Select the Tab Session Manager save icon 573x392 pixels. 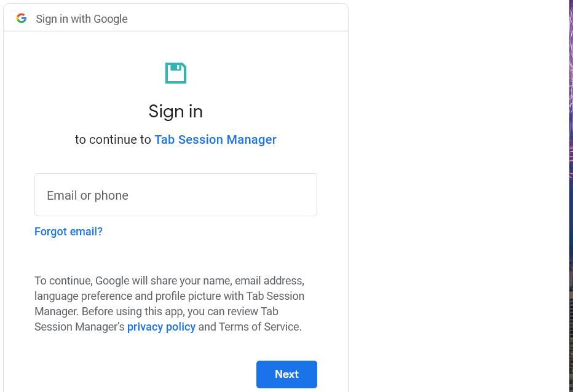176,73
